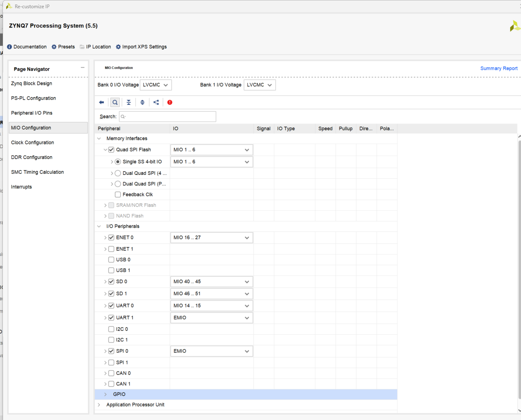Click IO Type column header
This screenshot has height=420, width=521.
coord(294,129)
